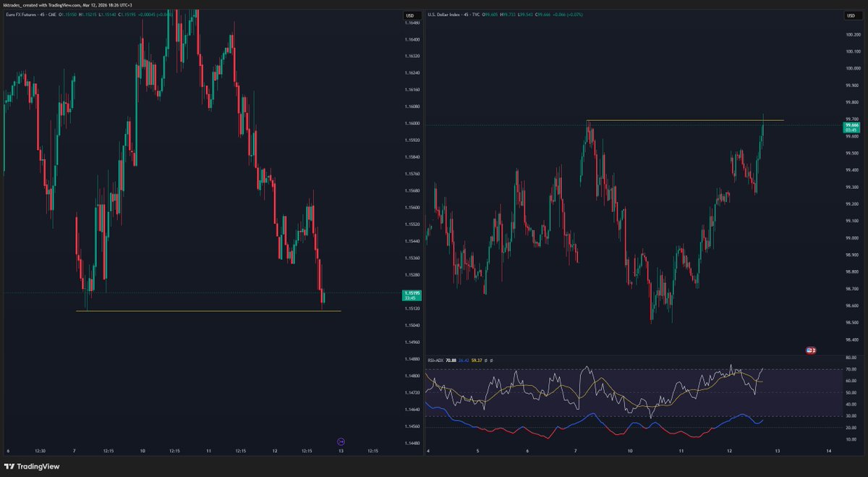Click the TradingView logo

33,467
